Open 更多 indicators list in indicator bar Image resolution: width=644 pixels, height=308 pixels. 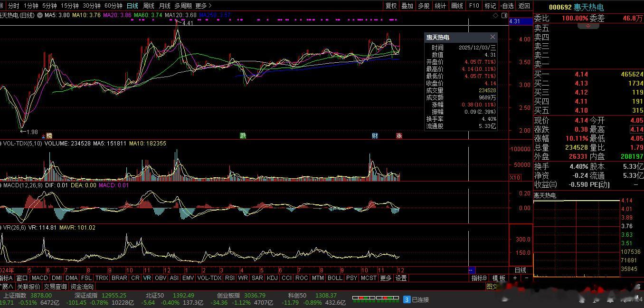386,278
